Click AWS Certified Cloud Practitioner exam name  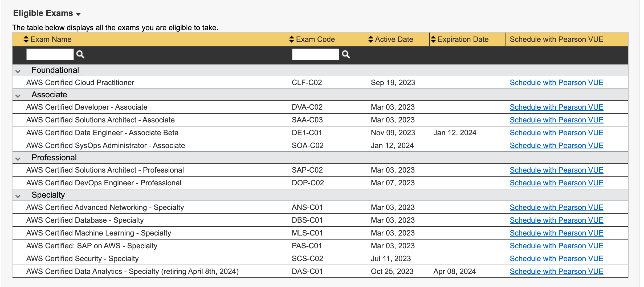(x=80, y=83)
